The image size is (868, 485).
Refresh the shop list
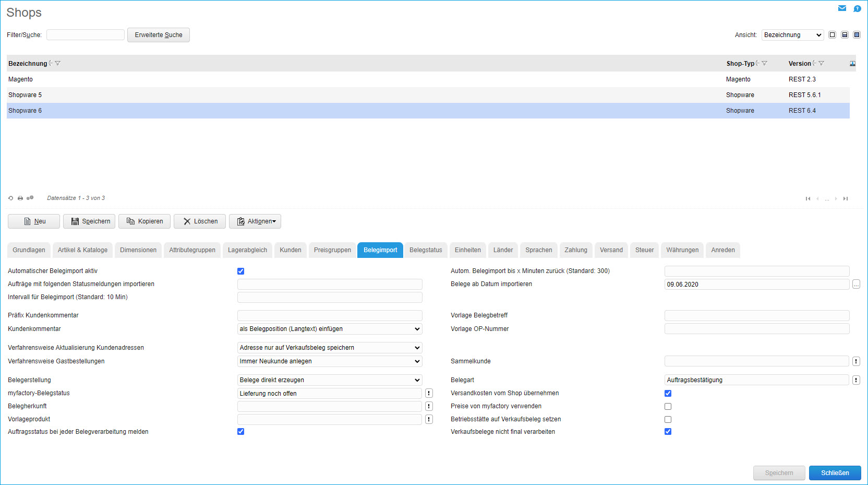[x=11, y=198]
